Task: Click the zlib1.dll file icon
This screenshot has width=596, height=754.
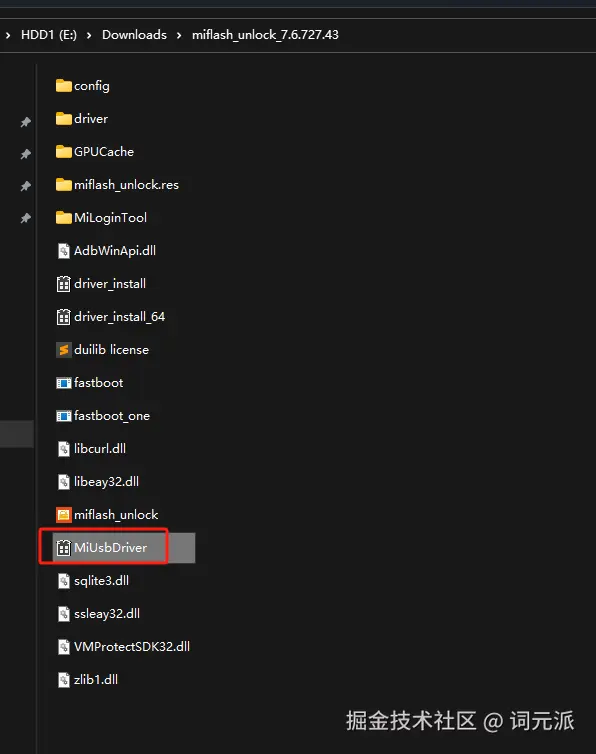Action: [x=63, y=680]
